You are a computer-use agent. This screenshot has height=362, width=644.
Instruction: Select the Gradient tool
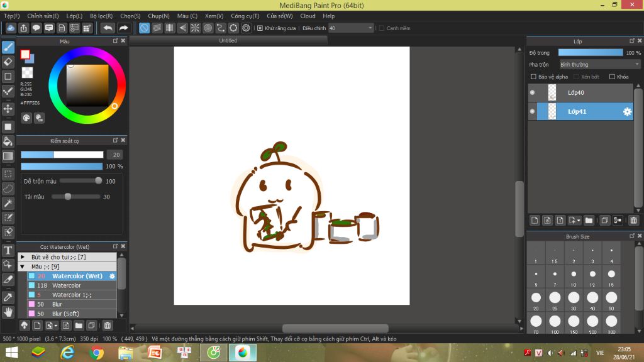pos(8,156)
